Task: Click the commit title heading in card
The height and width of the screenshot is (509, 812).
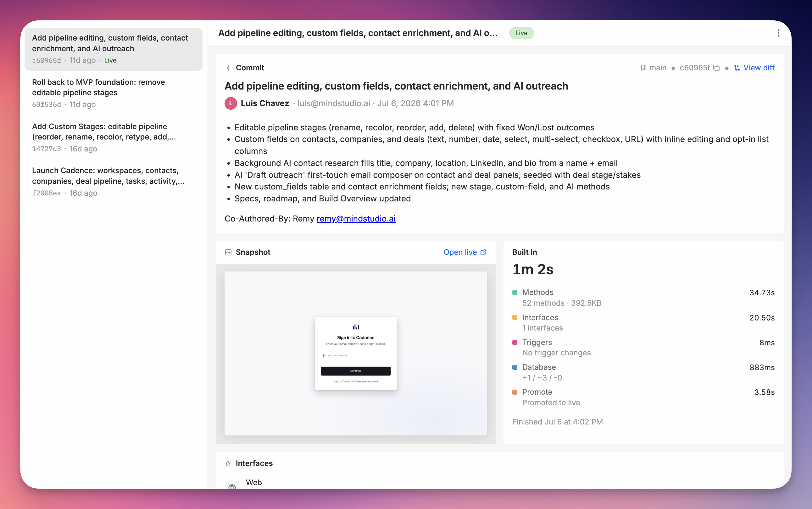Action: pos(396,86)
